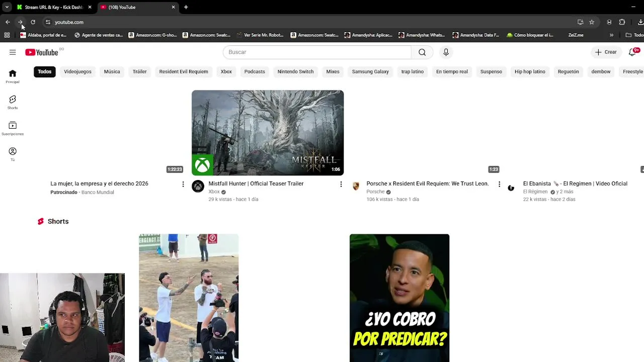
Task: Open options for the Banco Mundial ad
Action: pos(183,185)
